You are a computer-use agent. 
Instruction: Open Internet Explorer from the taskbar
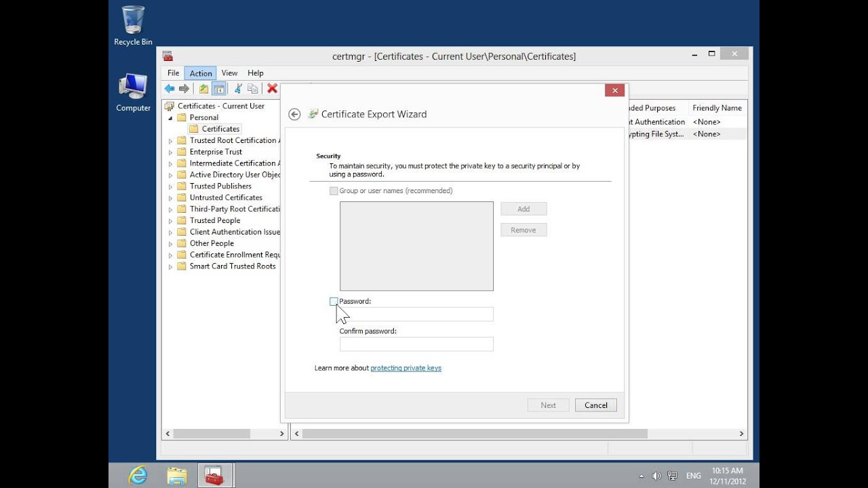138,475
